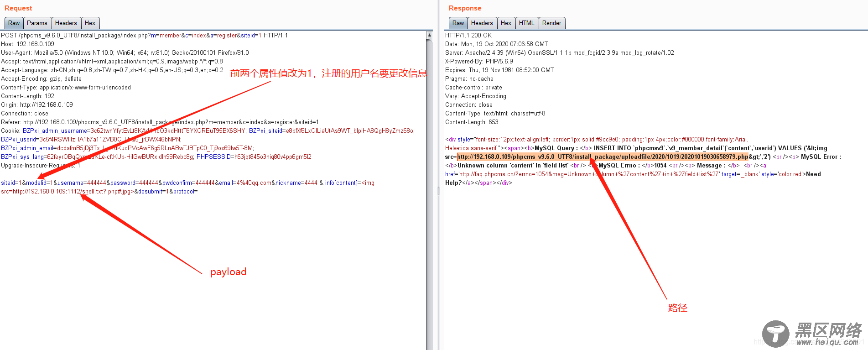Click the 'Cache-control: private' response line
This screenshot has width=868, height=350.
coord(473,87)
